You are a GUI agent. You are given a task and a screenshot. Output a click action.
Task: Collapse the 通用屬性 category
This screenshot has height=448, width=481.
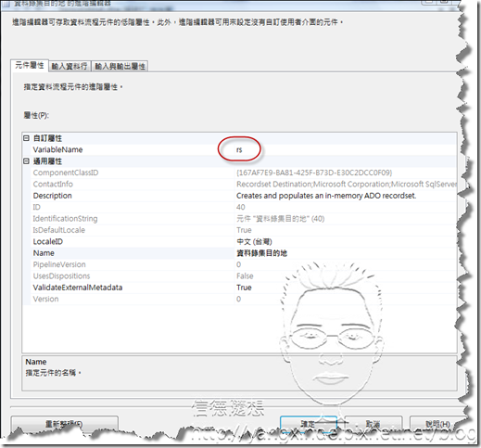[x=26, y=161]
